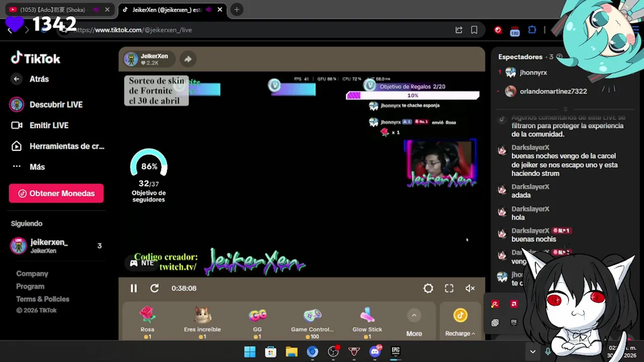Send the Game Controller gift
The width and height of the screenshot is (644, 362).
click(312, 322)
